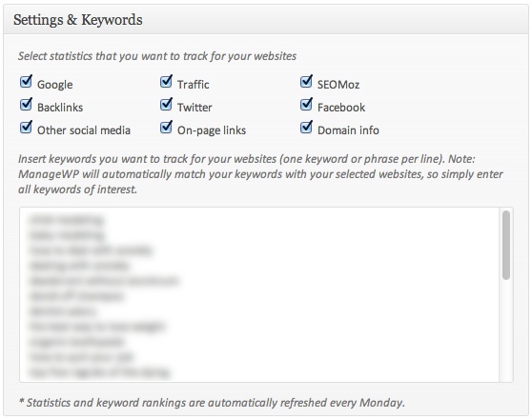Click the keywords box scrollbar thumb
Image resolution: width=532 pixels, height=419 pixels.
click(x=506, y=245)
